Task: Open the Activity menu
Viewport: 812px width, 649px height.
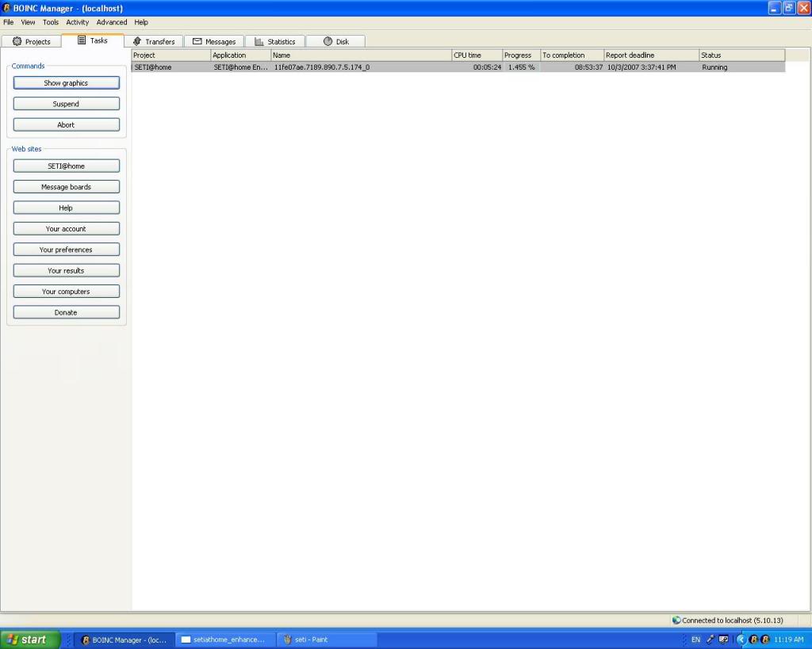Action: click(78, 22)
